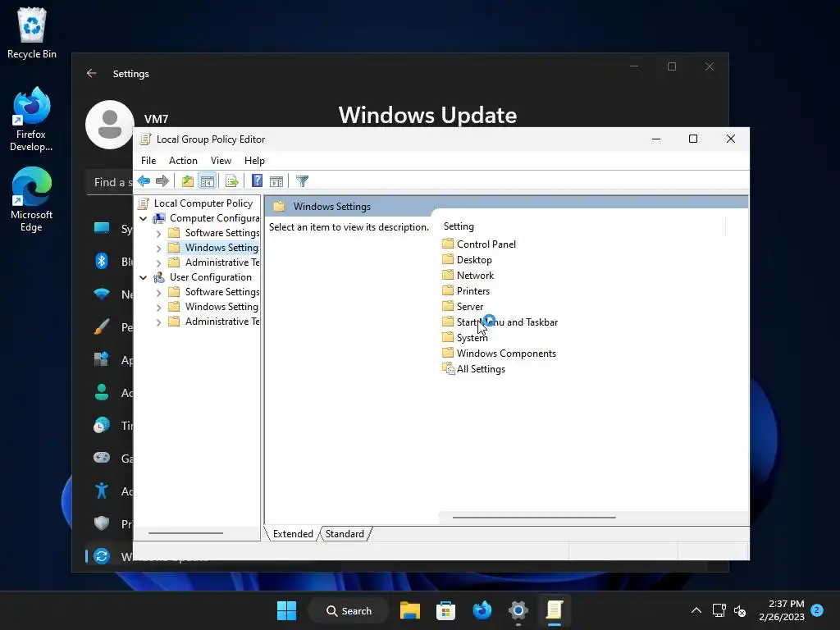
Task: Click the horizontal scrollbar in settings list
Action: coord(534,518)
